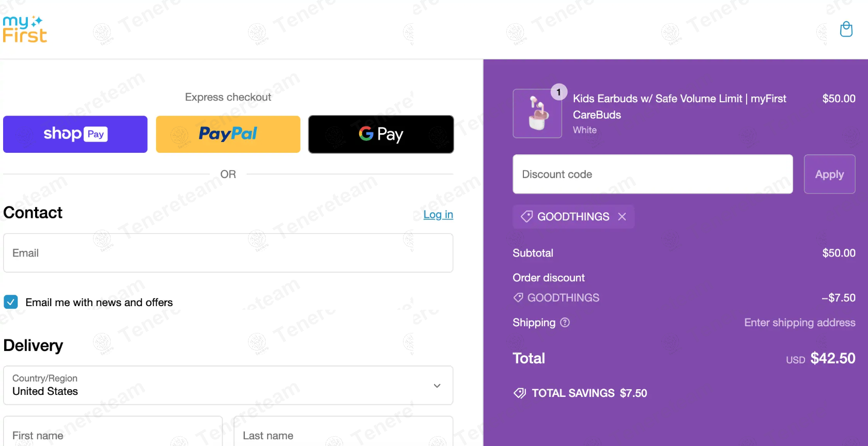This screenshot has width=868, height=446.
Task: Open the shopping bag cart icon
Action: [846, 29]
